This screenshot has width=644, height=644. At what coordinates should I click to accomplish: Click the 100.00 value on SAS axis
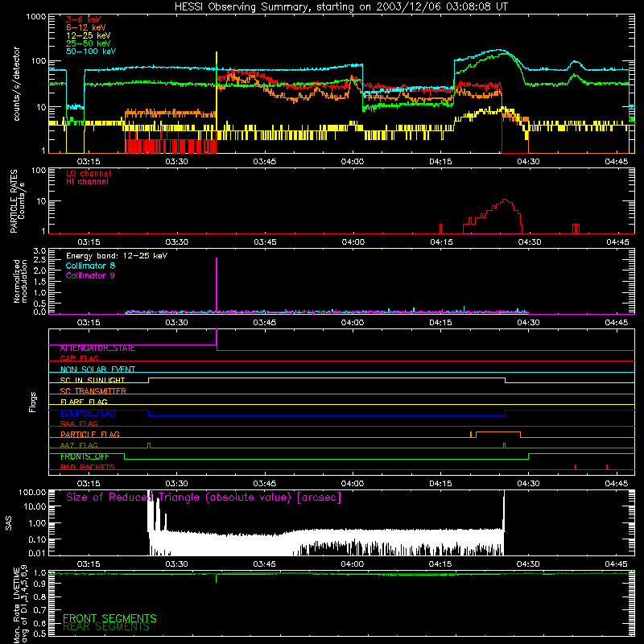[x=32, y=492]
